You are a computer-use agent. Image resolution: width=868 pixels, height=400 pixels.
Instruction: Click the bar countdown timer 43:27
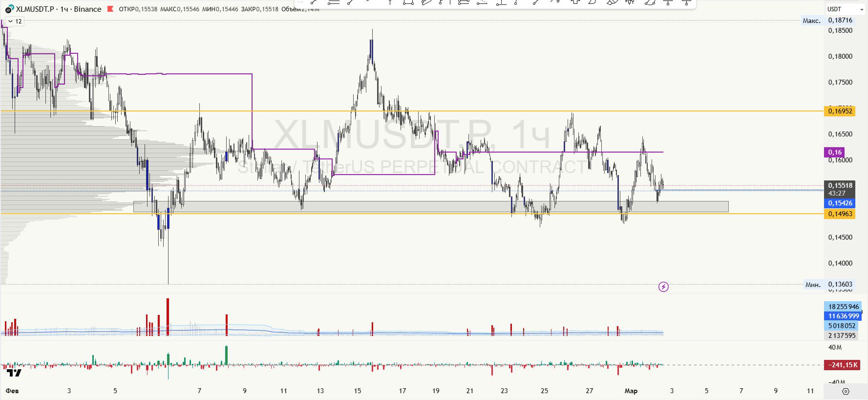(x=837, y=193)
